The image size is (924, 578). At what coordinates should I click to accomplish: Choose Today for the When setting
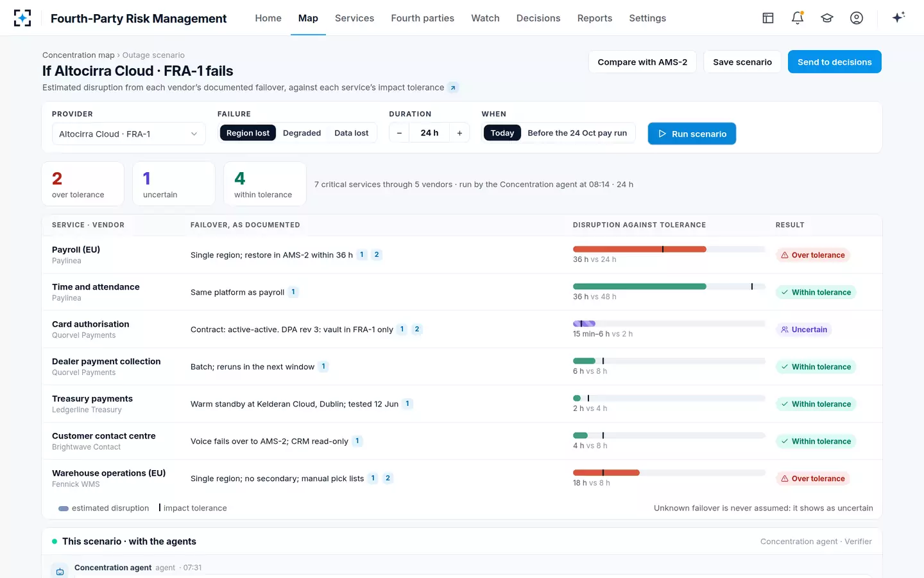pos(502,133)
